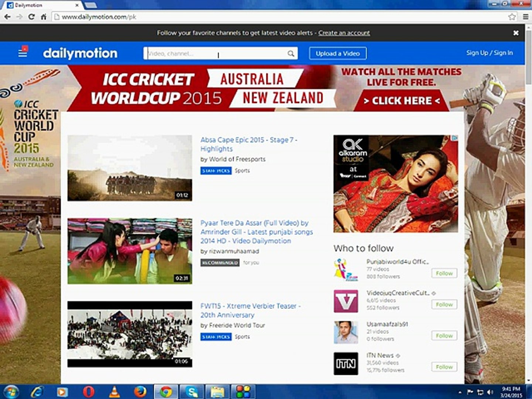Click the Upload a Video button
The image size is (532, 399).
pyautogui.click(x=338, y=53)
